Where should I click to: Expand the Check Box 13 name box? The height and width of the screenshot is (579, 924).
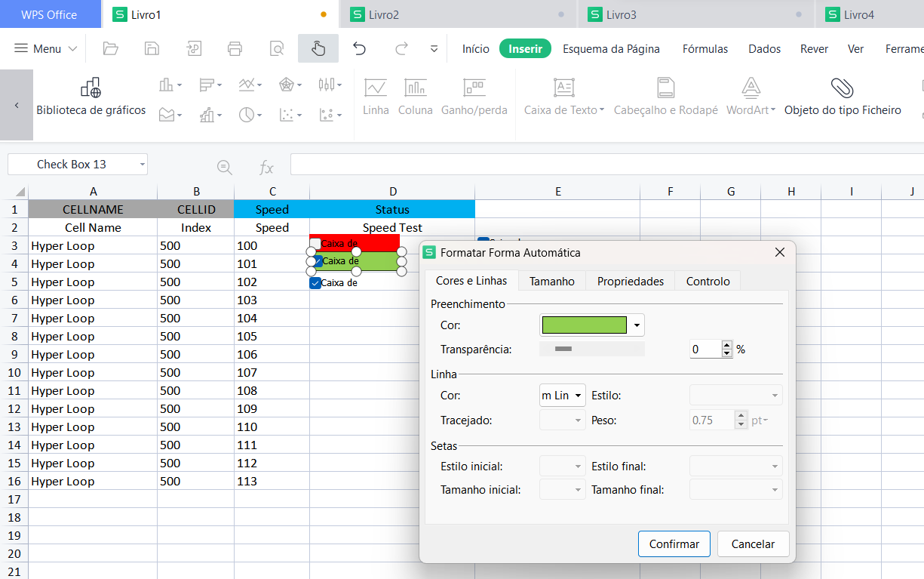142,165
